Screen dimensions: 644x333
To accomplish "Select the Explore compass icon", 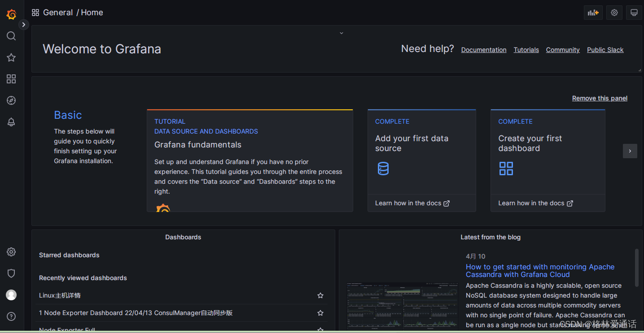I will coord(11,100).
